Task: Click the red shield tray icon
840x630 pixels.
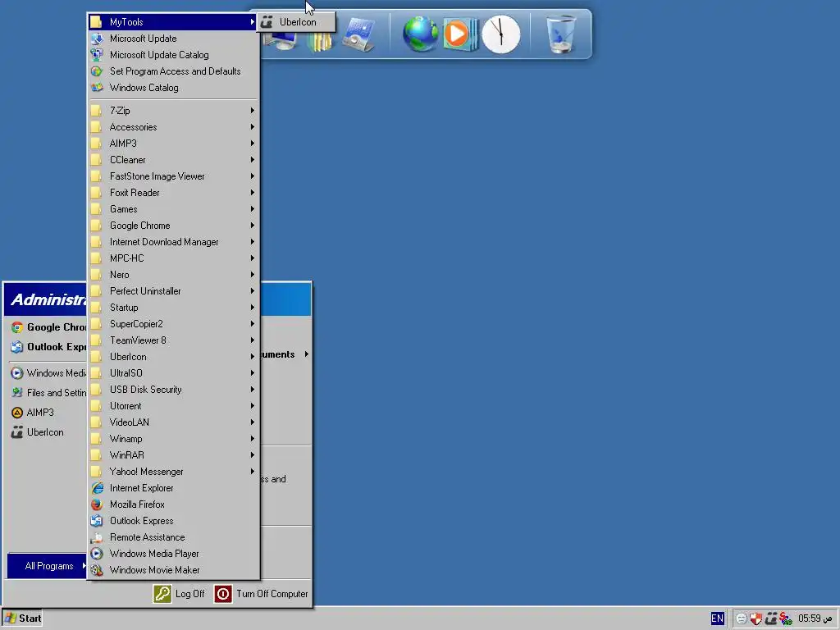Action: [756, 619]
